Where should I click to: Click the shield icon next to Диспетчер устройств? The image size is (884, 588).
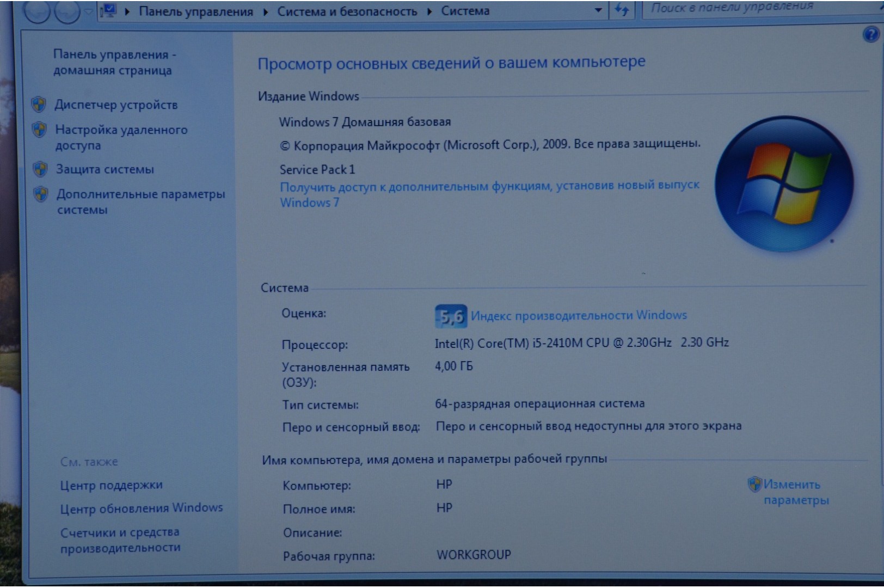[39, 104]
